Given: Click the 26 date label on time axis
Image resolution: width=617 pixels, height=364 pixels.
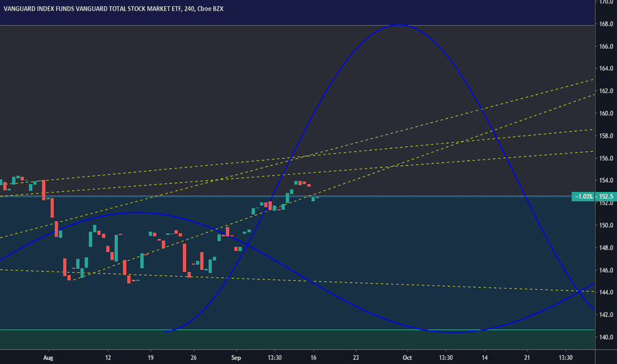Looking at the screenshot, I should (x=193, y=357).
